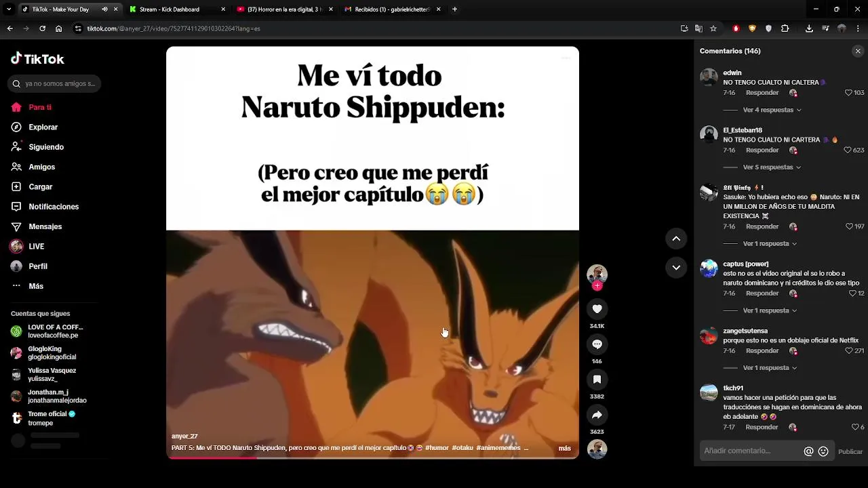Go to next video with the down arrow
Viewport: 868px width, 488px height.
tap(676, 268)
